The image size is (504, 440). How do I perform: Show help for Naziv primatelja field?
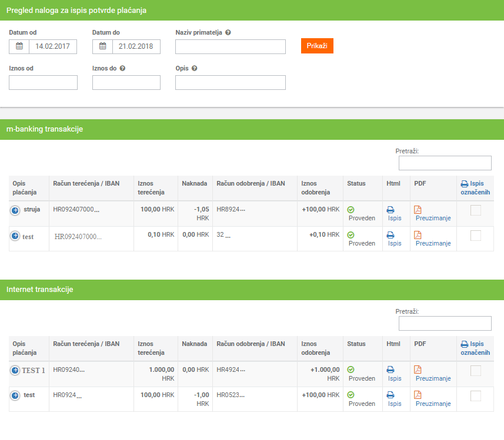tap(228, 32)
